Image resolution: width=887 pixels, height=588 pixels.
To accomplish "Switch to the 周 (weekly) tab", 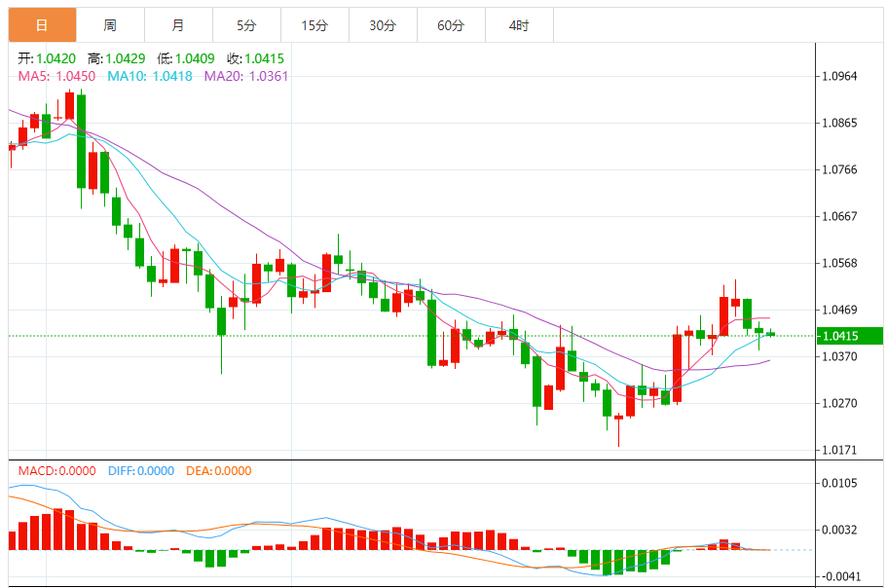I will [110, 25].
